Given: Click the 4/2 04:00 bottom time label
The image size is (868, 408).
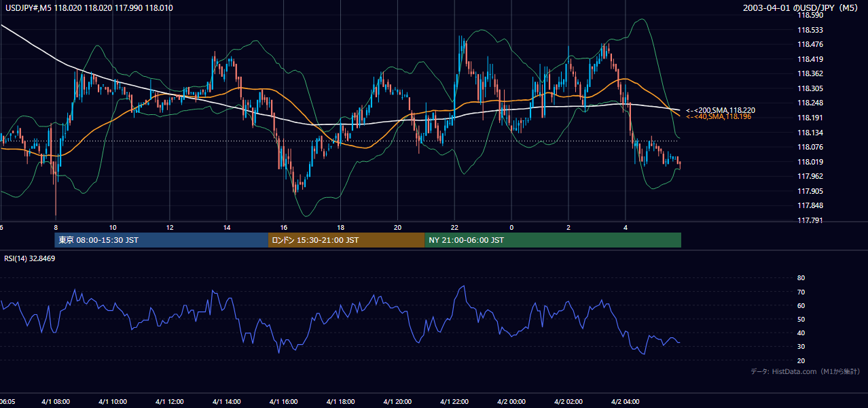Looking at the screenshot, I should coord(626,401).
